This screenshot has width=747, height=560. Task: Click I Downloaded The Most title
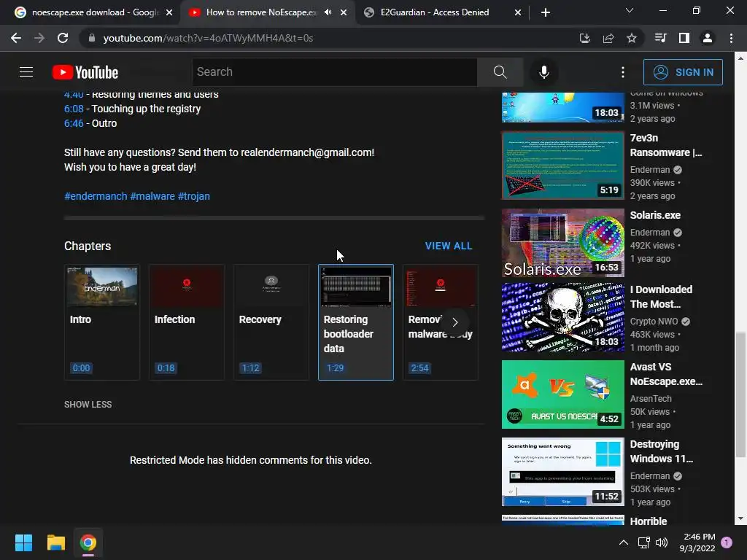(661, 297)
